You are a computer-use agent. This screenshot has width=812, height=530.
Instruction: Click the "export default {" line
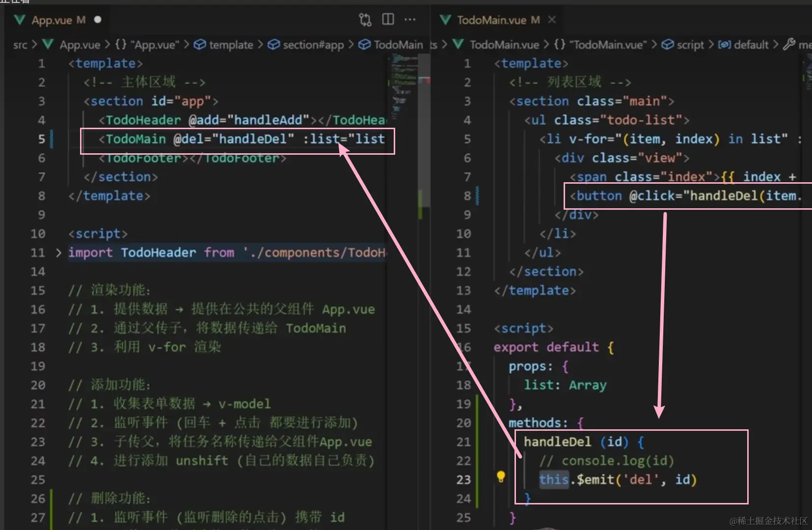(554, 347)
